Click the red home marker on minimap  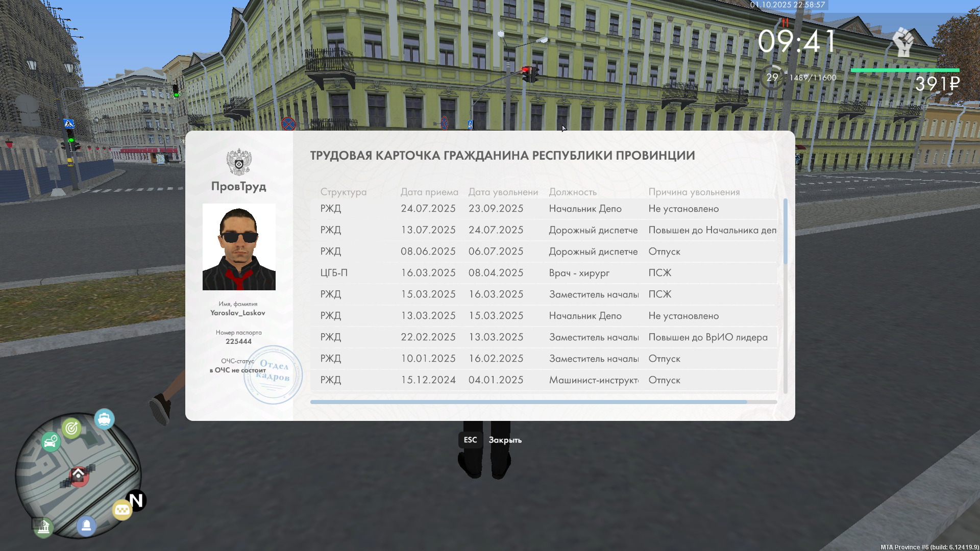click(79, 475)
